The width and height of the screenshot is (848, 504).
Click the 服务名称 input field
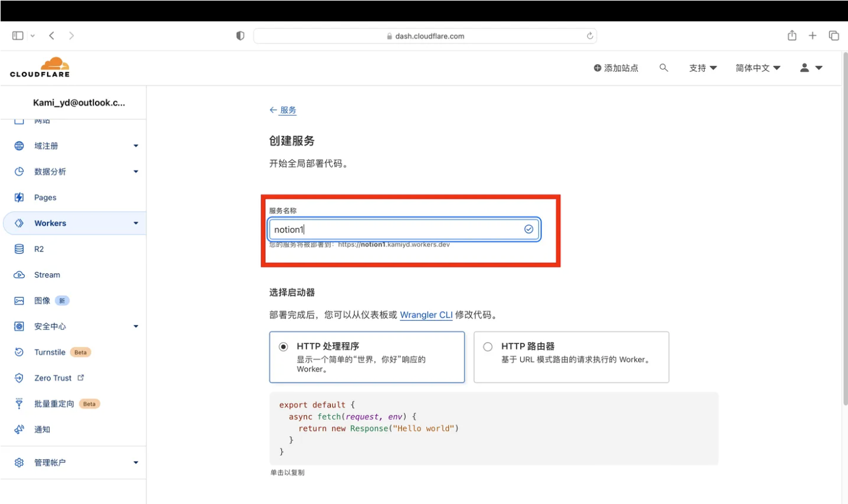pos(396,230)
